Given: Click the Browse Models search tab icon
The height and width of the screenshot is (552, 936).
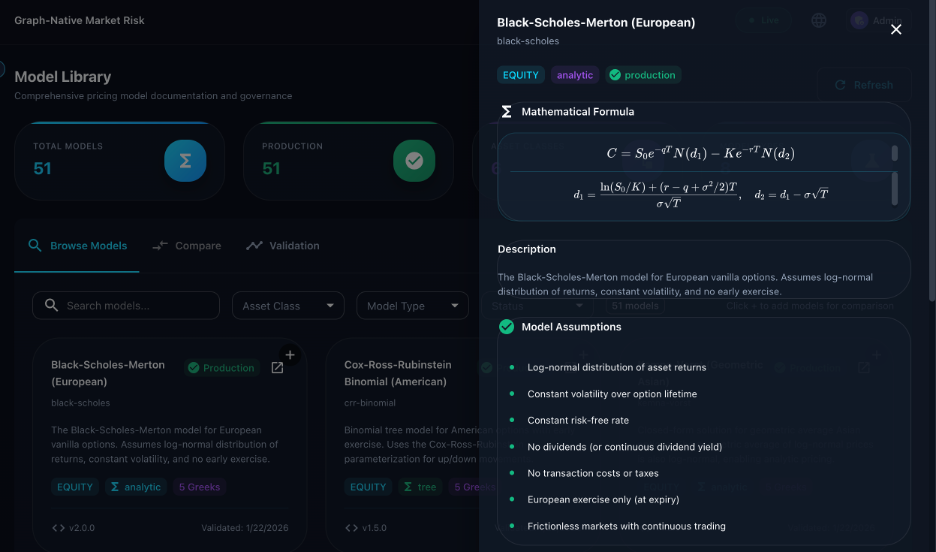Looking at the screenshot, I should pyautogui.click(x=35, y=245).
